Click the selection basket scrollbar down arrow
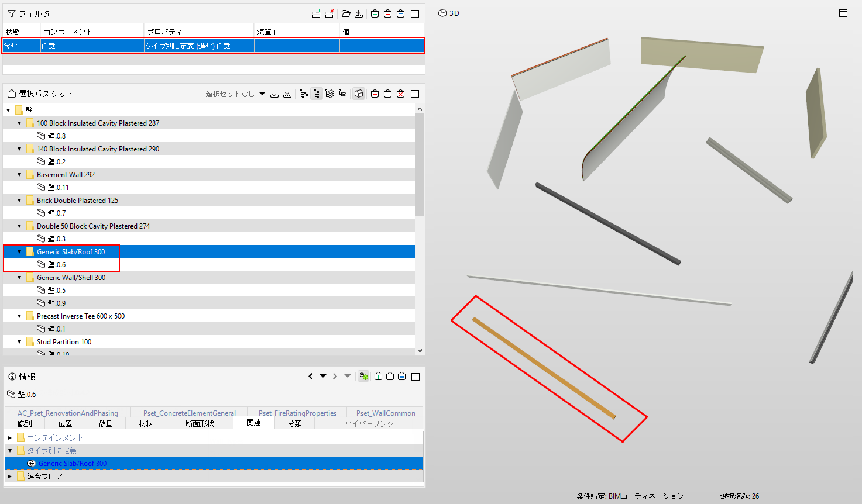 click(x=420, y=351)
